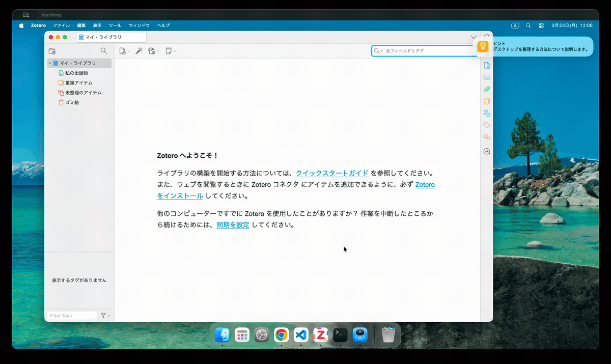Image resolution: width=611 pixels, height=364 pixels.
Task: Select 未整理のアイテム in the library tree
Action: coord(83,93)
